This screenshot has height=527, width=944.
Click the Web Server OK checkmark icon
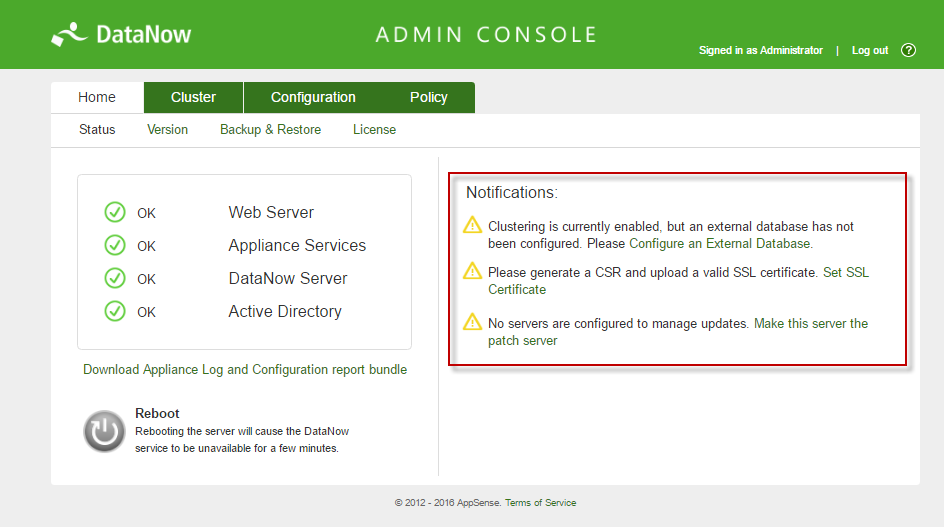click(115, 212)
